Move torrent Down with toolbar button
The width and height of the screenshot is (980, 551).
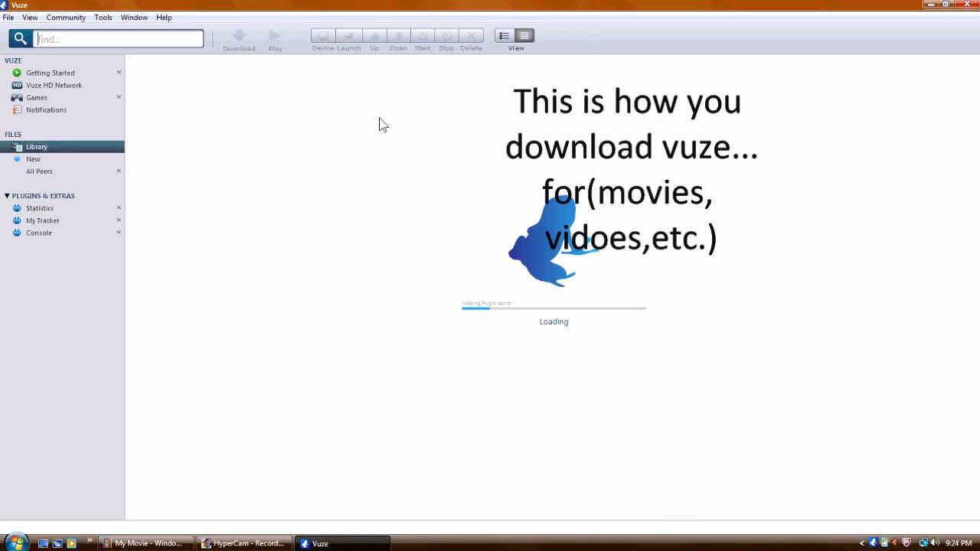[398, 36]
